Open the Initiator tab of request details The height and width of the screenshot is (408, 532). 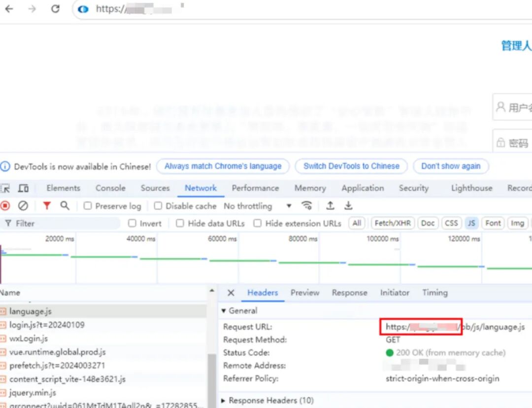(395, 293)
